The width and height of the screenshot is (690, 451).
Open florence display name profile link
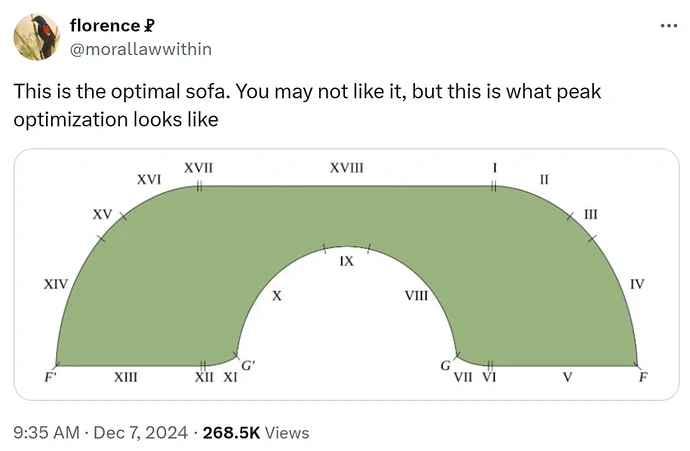tap(105, 26)
